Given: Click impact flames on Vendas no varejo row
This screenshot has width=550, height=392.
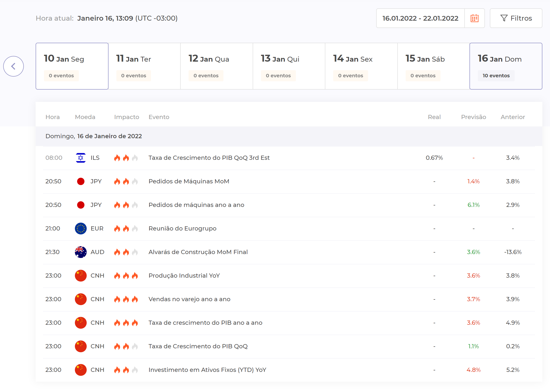Looking at the screenshot, I should 126,299.
